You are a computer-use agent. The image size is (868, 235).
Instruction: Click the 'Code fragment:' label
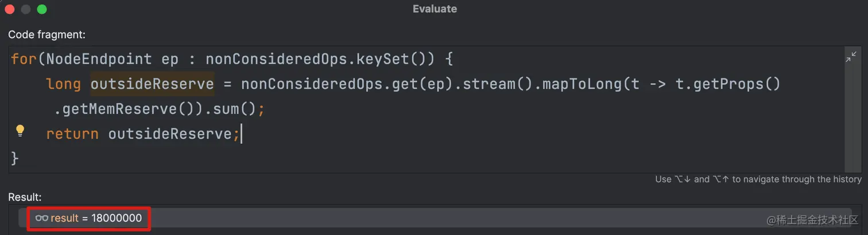click(46, 35)
